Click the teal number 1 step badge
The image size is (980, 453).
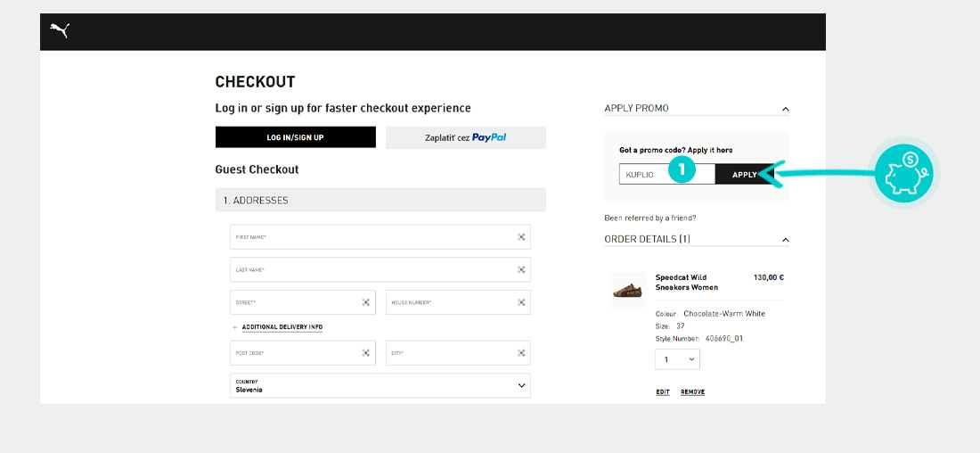tap(682, 169)
